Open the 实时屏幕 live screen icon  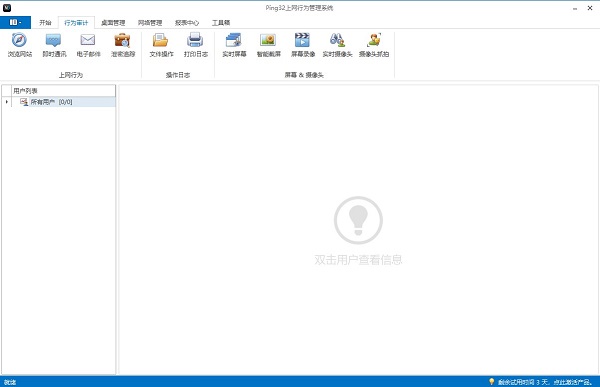pos(233,40)
